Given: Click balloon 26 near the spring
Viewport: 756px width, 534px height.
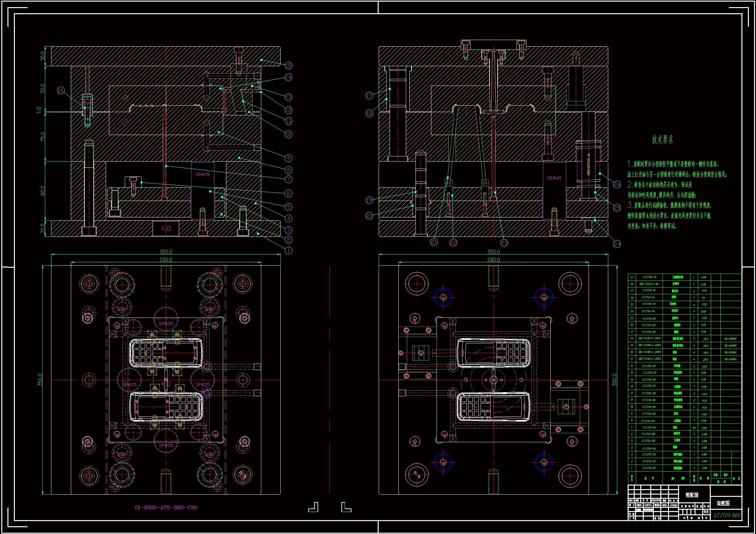Looking at the screenshot, I should click(x=617, y=184).
